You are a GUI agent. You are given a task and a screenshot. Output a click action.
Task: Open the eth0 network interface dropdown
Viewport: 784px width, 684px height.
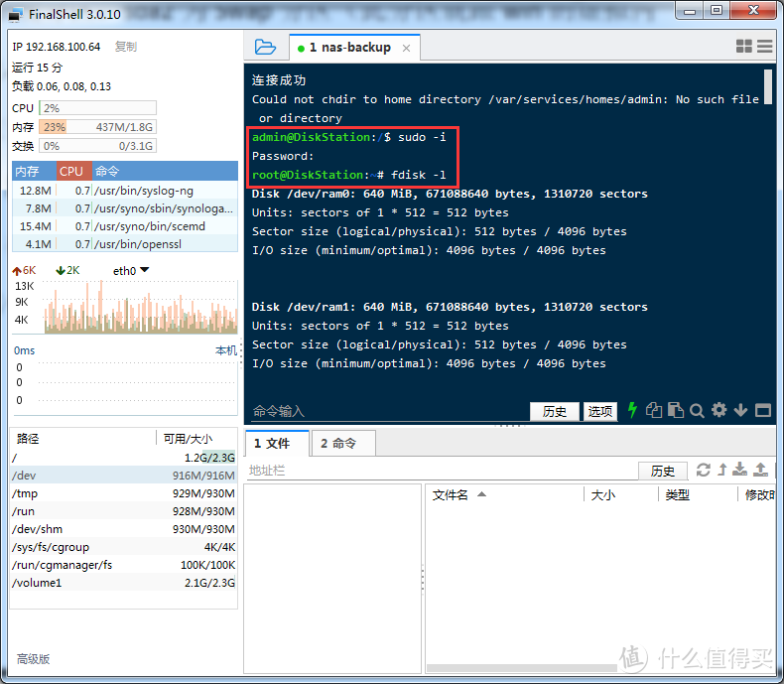click(131, 270)
